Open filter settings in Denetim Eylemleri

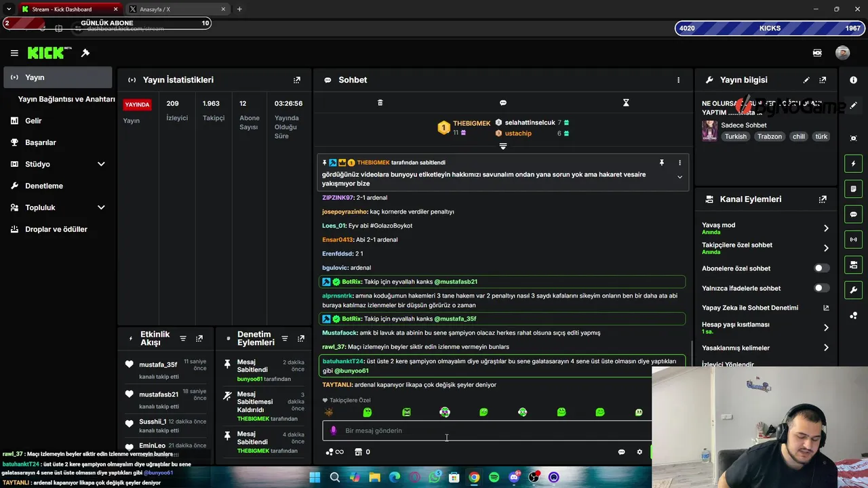tap(284, 338)
